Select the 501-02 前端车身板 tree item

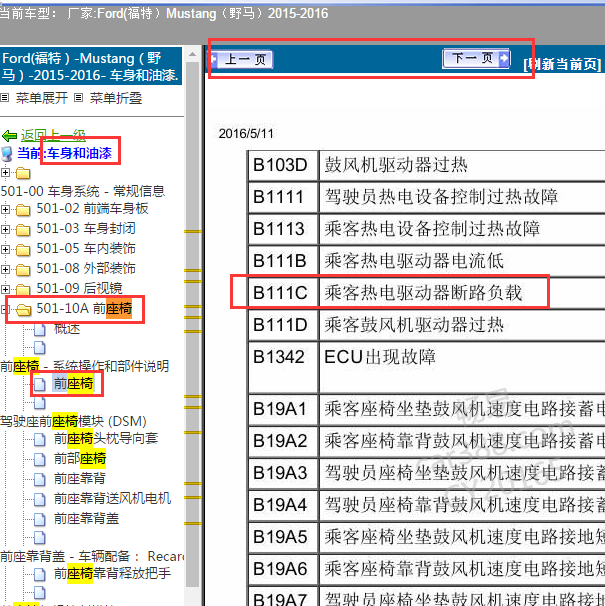92,209
